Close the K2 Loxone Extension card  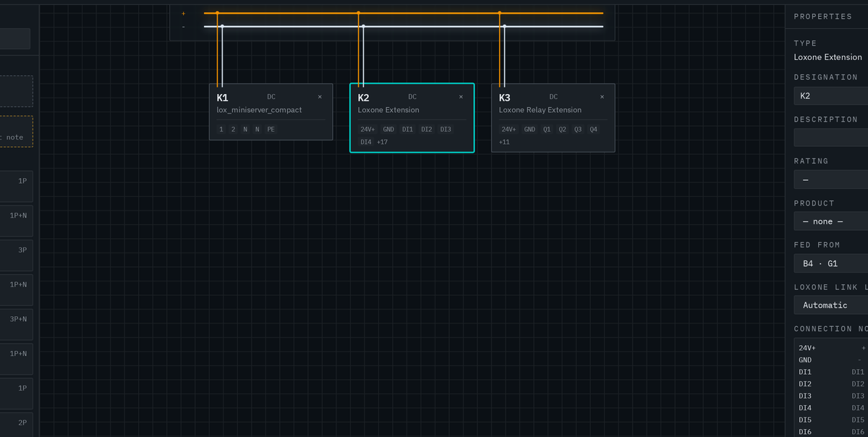click(461, 97)
